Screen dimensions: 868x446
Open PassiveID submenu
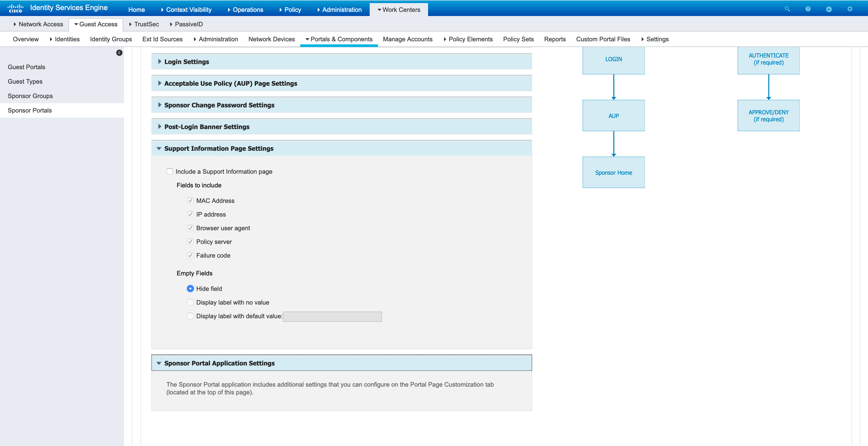tap(186, 24)
